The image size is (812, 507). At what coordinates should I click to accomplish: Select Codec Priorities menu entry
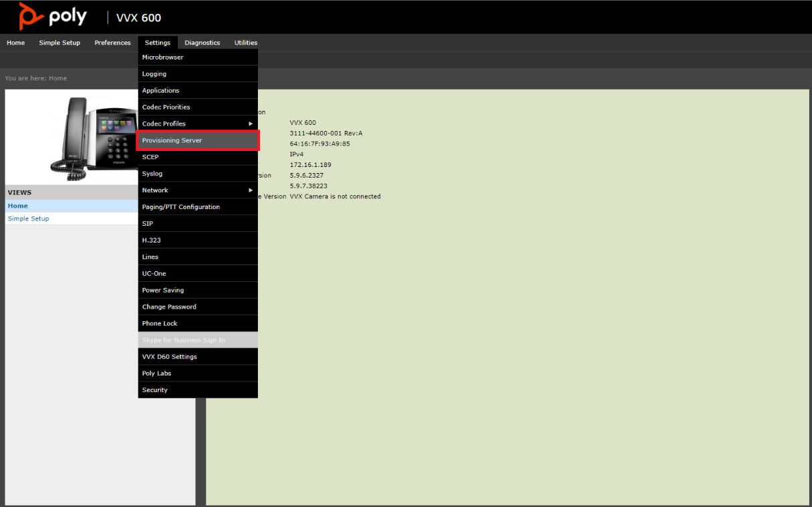click(x=198, y=107)
